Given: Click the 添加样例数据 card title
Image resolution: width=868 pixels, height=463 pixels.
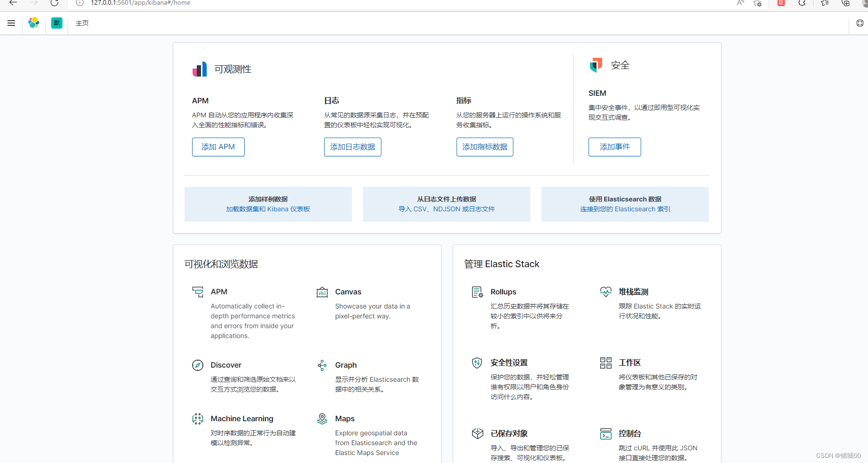Looking at the screenshot, I should pos(268,199).
